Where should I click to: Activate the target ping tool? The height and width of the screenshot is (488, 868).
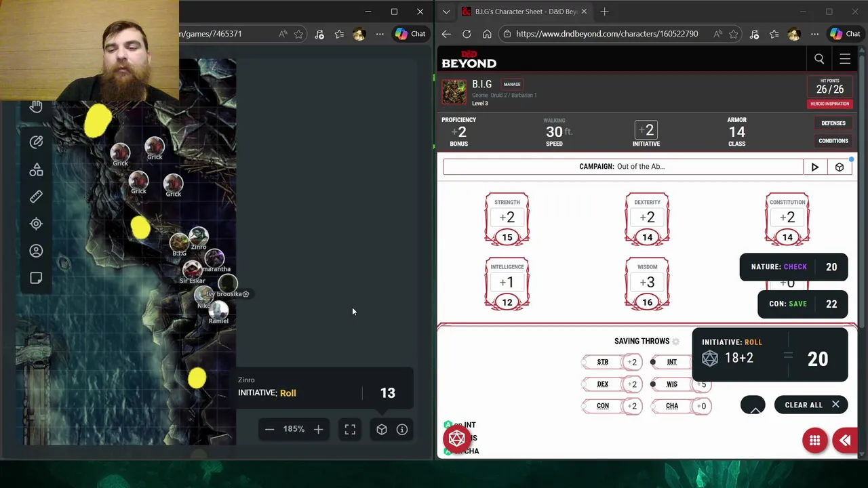(x=36, y=224)
